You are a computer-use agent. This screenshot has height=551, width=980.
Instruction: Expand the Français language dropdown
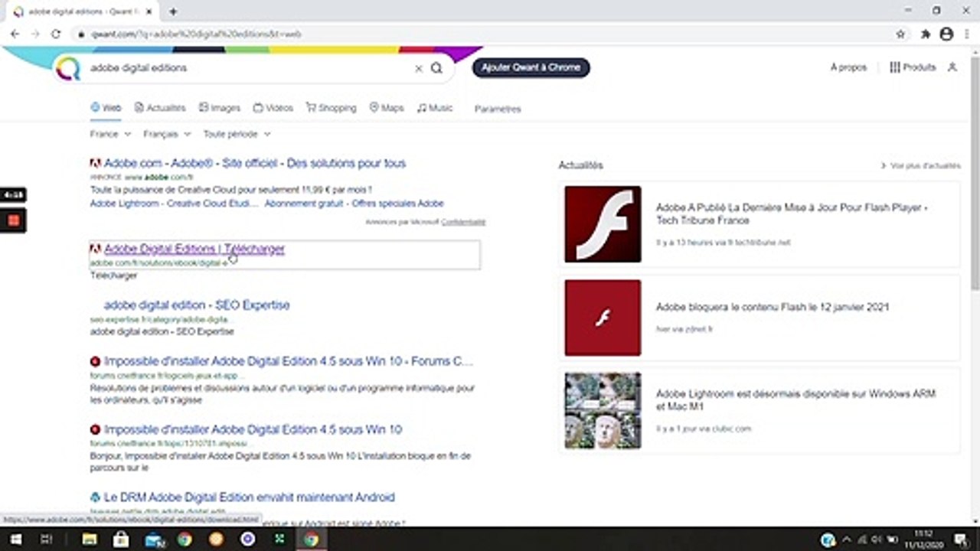(x=167, y=134)
